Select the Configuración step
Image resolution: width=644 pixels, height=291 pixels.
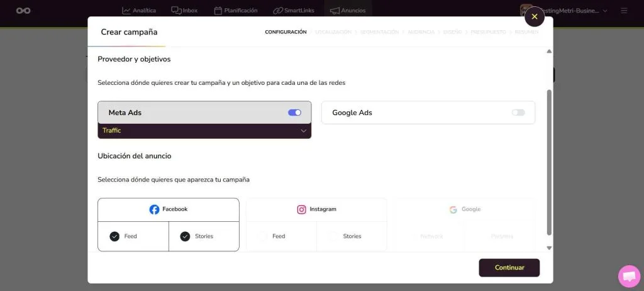(x=286, y=32)
